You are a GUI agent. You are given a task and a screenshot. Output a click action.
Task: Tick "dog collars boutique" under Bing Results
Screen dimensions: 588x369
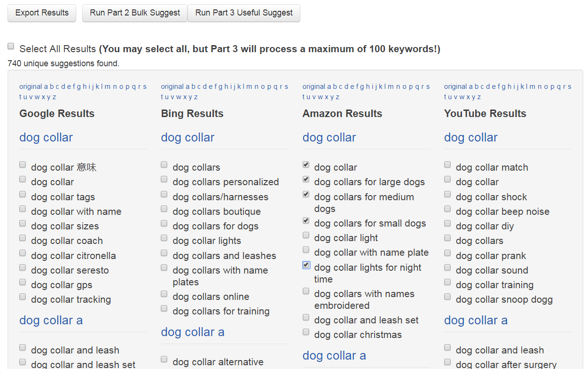[164, 209]
